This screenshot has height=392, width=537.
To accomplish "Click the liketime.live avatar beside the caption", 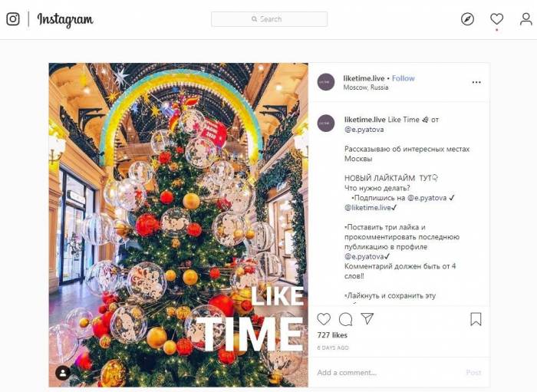I will pos(326,123).
